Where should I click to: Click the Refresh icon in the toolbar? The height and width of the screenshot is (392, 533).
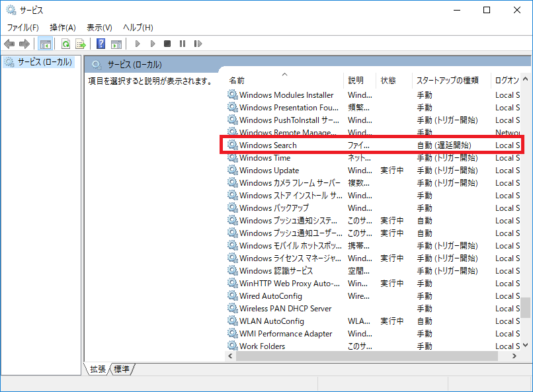(65, 44)
